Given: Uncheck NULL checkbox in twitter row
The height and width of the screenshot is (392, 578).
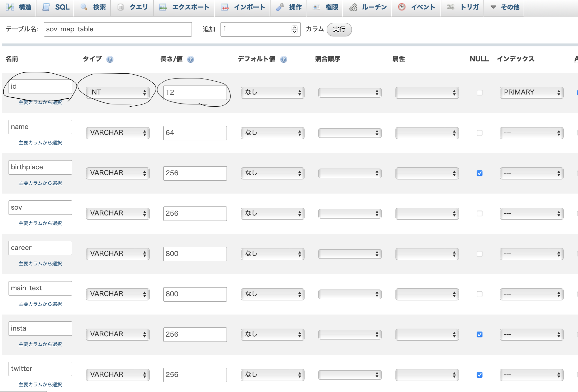Looking at the screenshot, I should (479, 375).
